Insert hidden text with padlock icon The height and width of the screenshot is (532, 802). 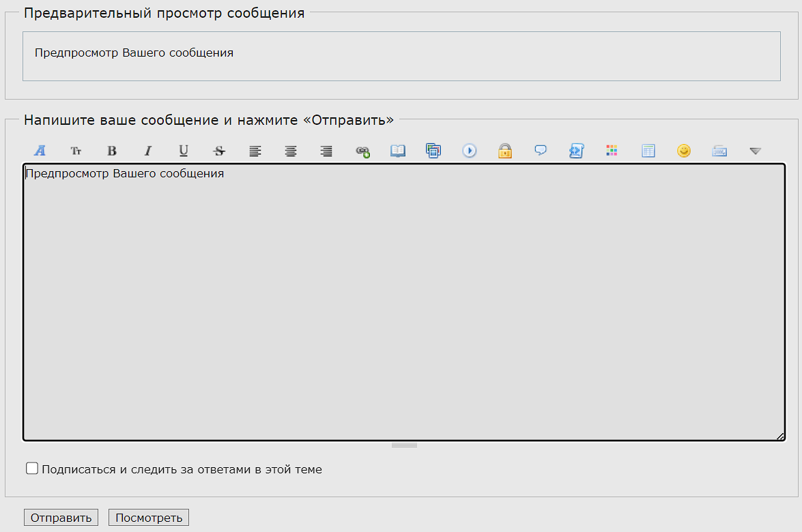pos(505,151)
